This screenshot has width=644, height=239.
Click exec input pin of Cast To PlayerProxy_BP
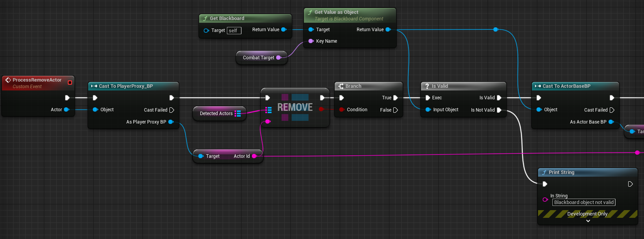click(x=95, y=98)
